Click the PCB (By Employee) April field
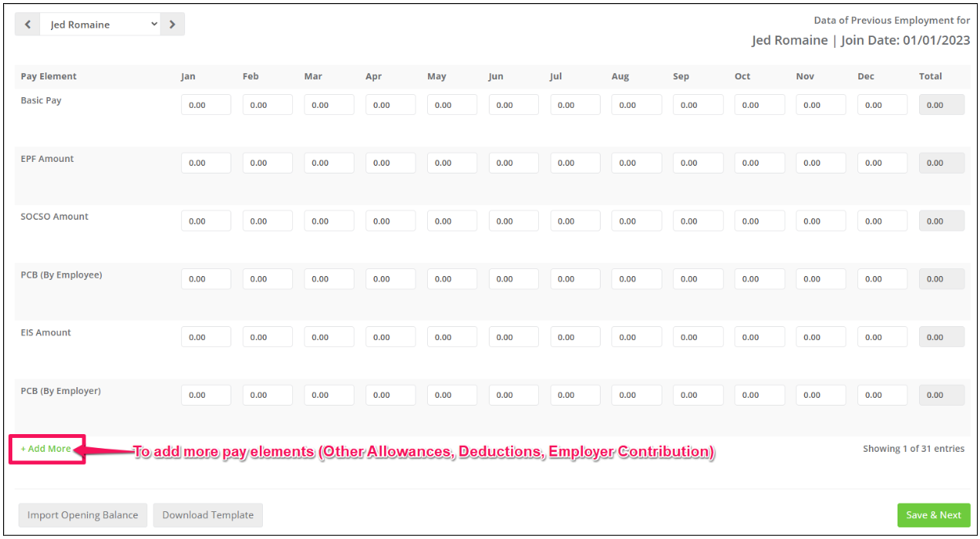The height and width of the screenshot is (539, 980). [390, 278]
